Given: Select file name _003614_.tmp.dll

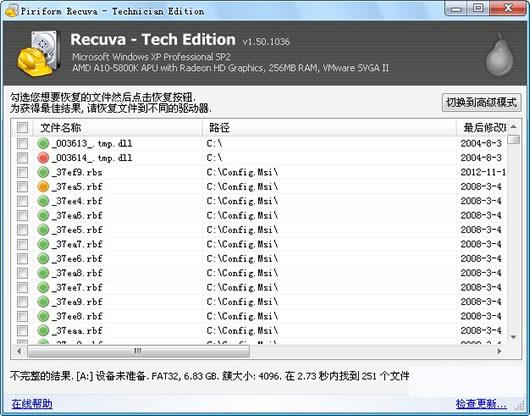Looking at the screenshot, I should coord(92,158).
